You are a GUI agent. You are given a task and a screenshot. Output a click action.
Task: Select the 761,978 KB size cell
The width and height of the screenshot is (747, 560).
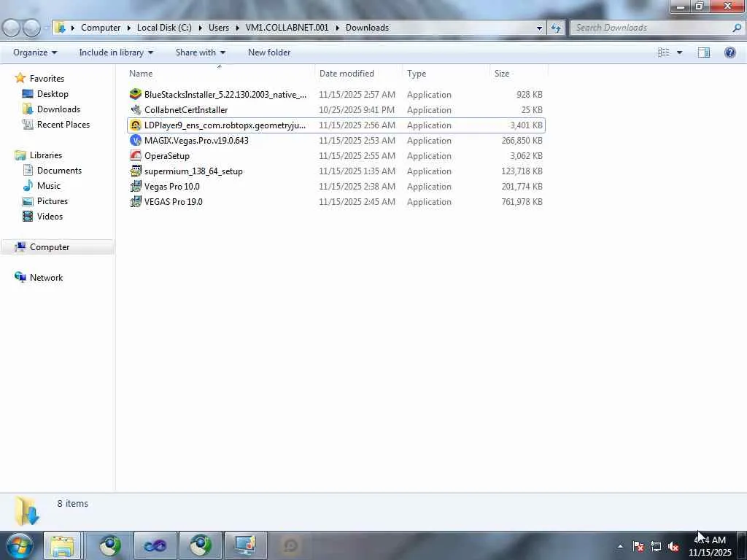tap(522, 201)
